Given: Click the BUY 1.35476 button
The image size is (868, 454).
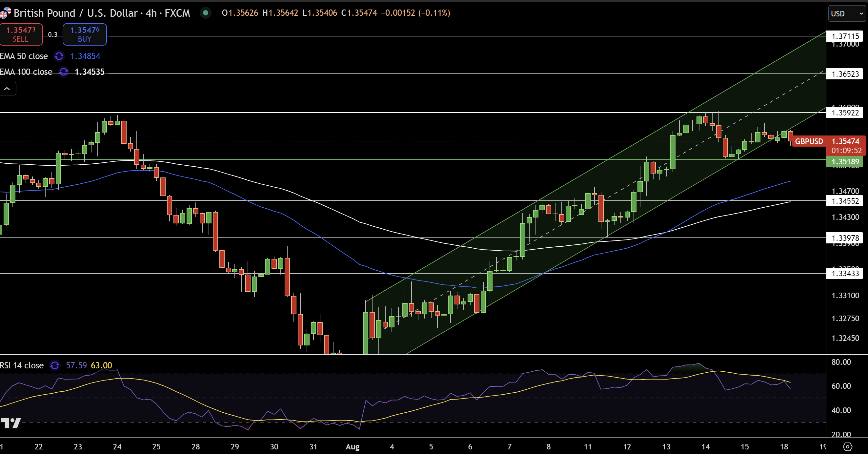Looking at the screenshot, I should click(85, 34).
